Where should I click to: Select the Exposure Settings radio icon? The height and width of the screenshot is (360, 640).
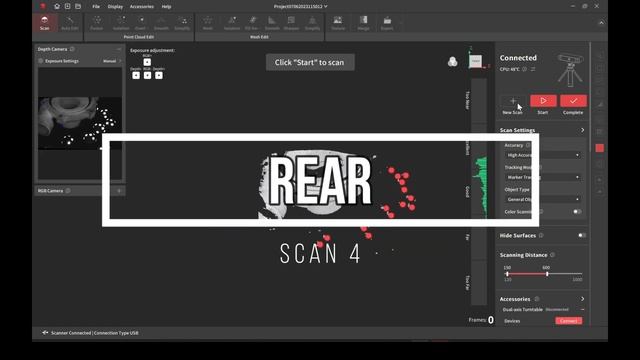pos(41,61)
